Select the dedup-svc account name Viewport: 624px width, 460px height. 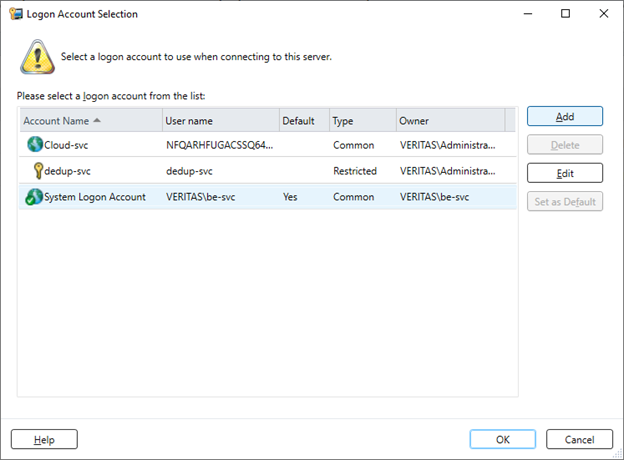tap(67, 171)
